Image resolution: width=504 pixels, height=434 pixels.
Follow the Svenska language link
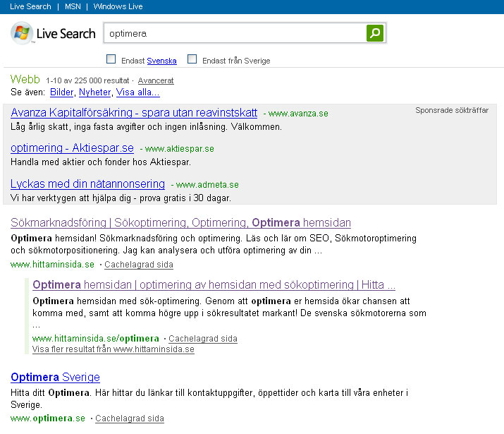(x=161, y=61)
